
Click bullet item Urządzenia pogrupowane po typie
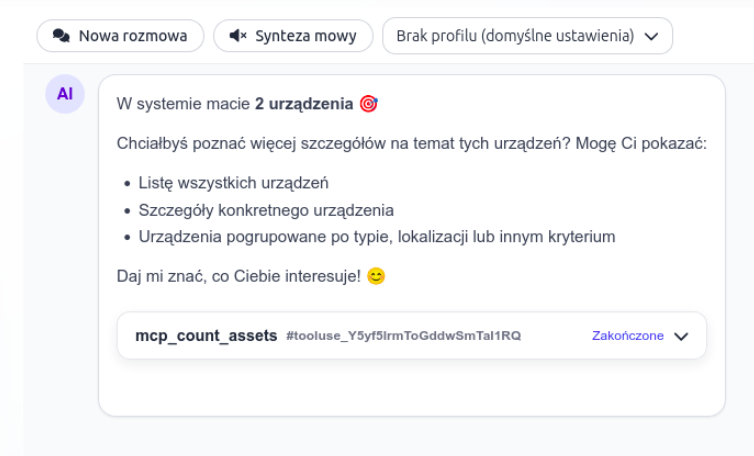(x=376, y=237)
